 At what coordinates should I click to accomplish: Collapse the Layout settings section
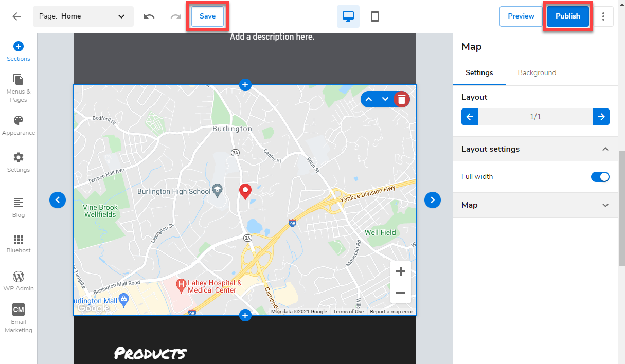pyautogui.click(x=535, y=149)
